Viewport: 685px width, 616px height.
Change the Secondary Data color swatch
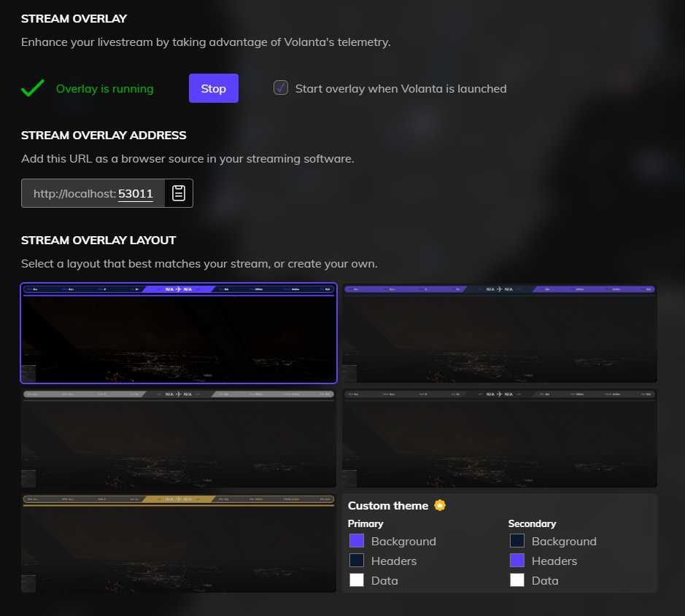(x=517, y=580)
